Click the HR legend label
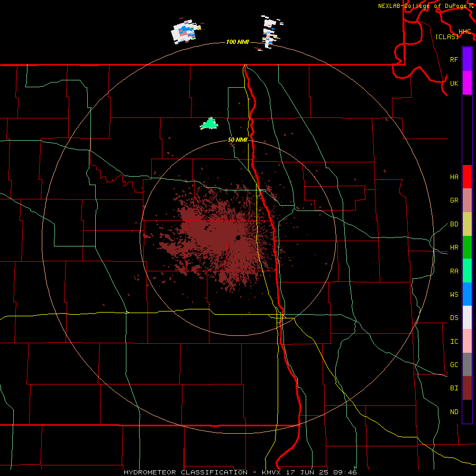476x476 pixels. (x=454, y=248)
